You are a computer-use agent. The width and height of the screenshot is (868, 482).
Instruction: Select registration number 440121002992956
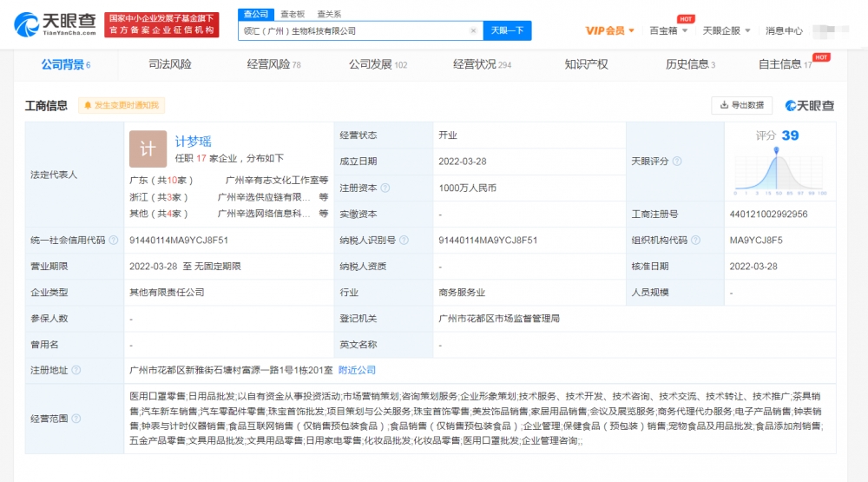pyautogui.click(x=768, y=214)
